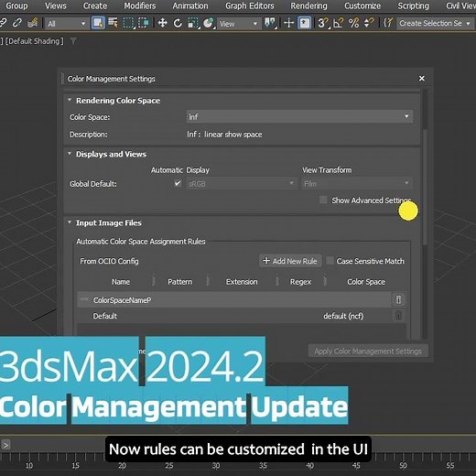This screenshot has height=476, width=476.
Task: Activate the Select and Rotate tool
Action: pos(178,23)
